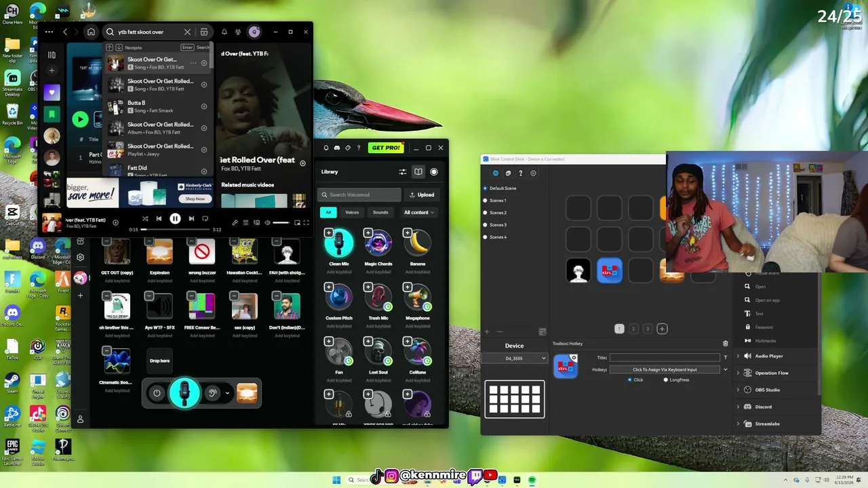Open the Browse icon in Spotify search bar
Image resolution: width=868 pixels, height=488 pixels.
[x=204, y=32]
